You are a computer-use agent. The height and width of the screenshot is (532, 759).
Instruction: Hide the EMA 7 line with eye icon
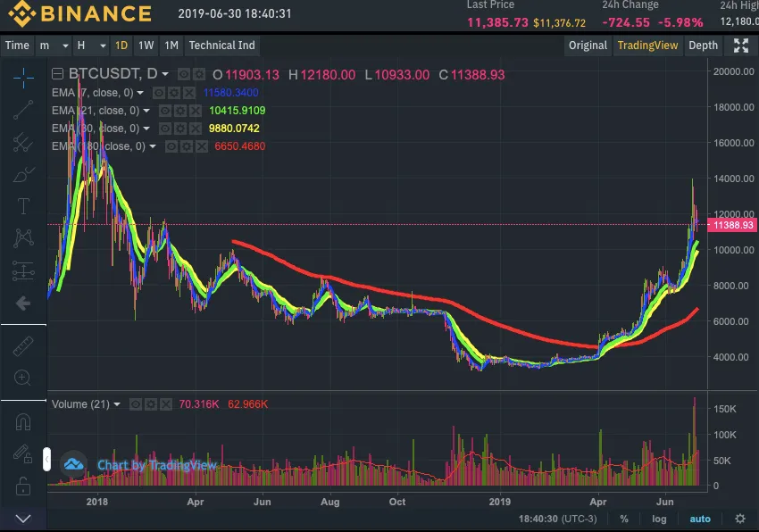(x=159, y=93)
